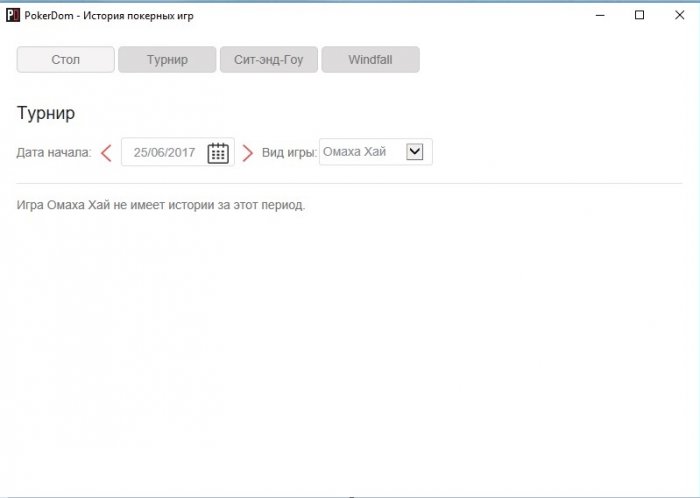
Task: Minimize the PokerDom history window
Action: point(600,15)
